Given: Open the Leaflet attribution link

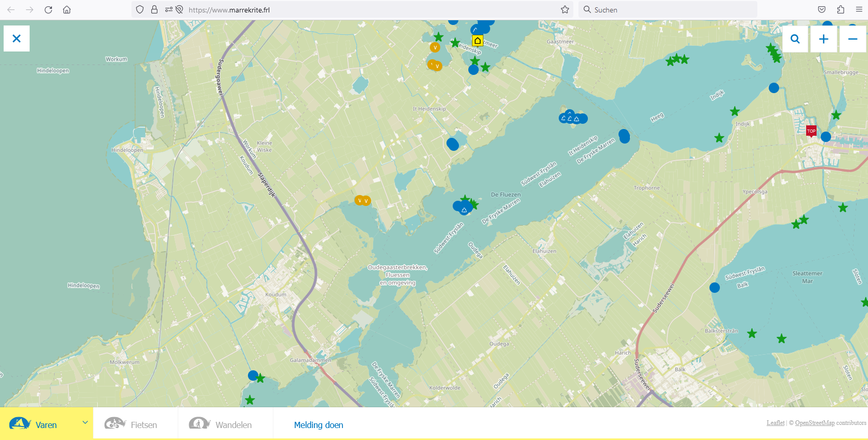Looking at the screenshot, I should click(775, 423).
